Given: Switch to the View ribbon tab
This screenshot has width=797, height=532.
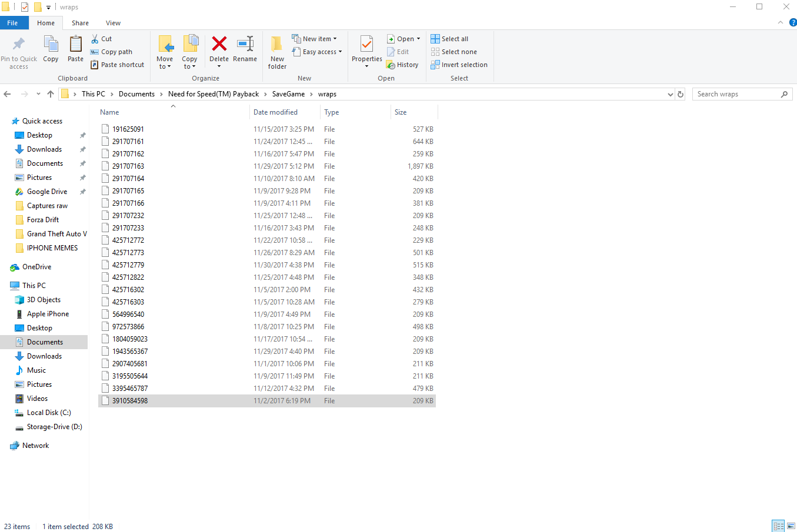Looking at the screenshot, I should [x=113, y=23].
